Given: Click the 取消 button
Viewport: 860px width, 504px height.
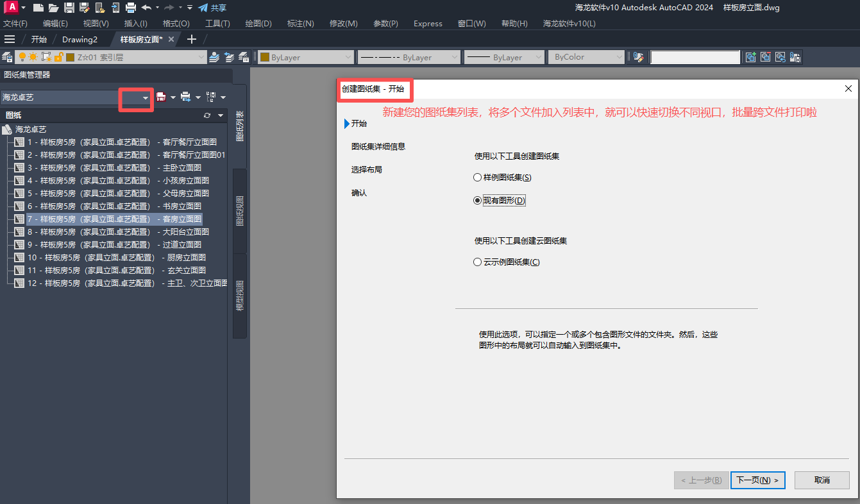Looking at the screenshot, I should tap(822, 480).
